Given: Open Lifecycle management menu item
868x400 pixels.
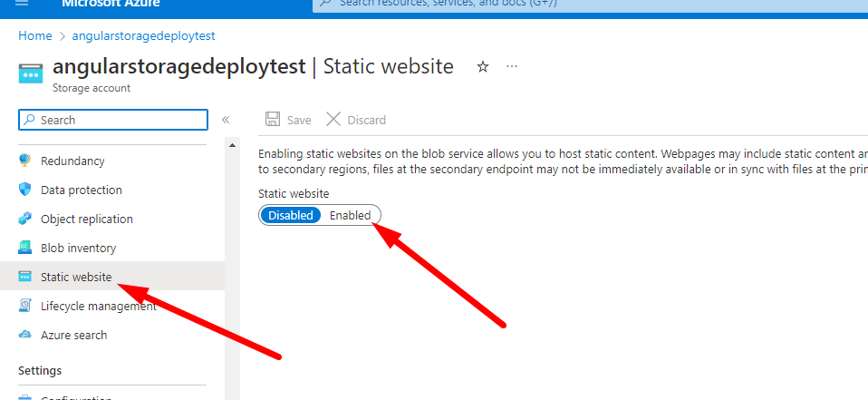Looking at the screenshot, I should 98,306.
